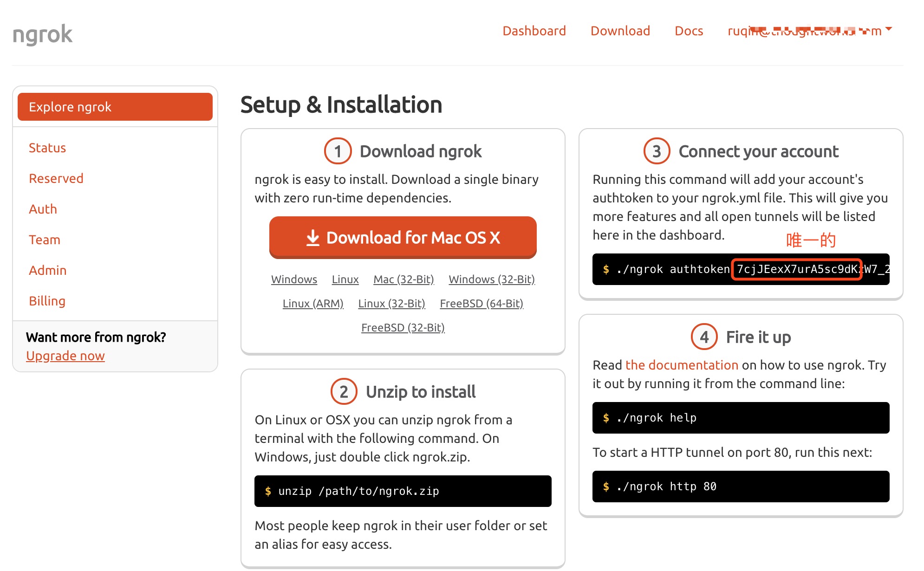Viewport: 924px width, 571px height.
Task: Open the Status sidebar item
Action: pos(47,148)
